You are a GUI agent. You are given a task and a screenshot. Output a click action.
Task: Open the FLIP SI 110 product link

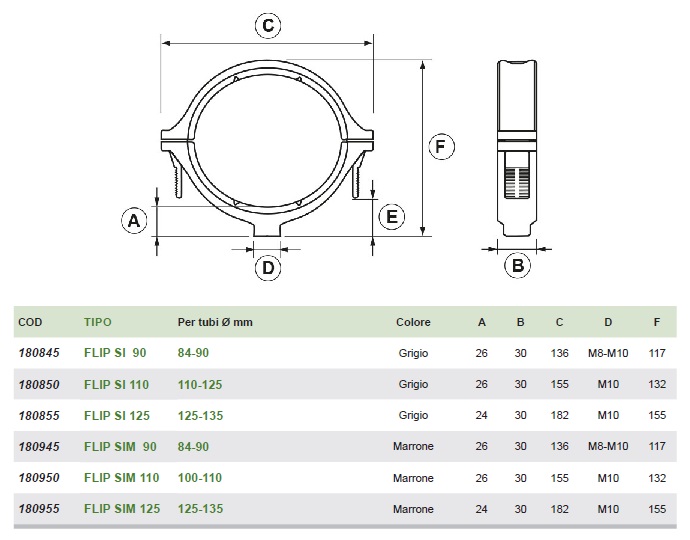point(117,384)
